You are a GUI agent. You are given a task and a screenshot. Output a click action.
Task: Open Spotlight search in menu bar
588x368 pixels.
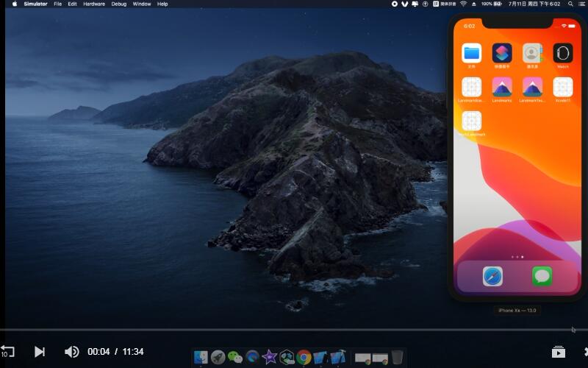570,4
